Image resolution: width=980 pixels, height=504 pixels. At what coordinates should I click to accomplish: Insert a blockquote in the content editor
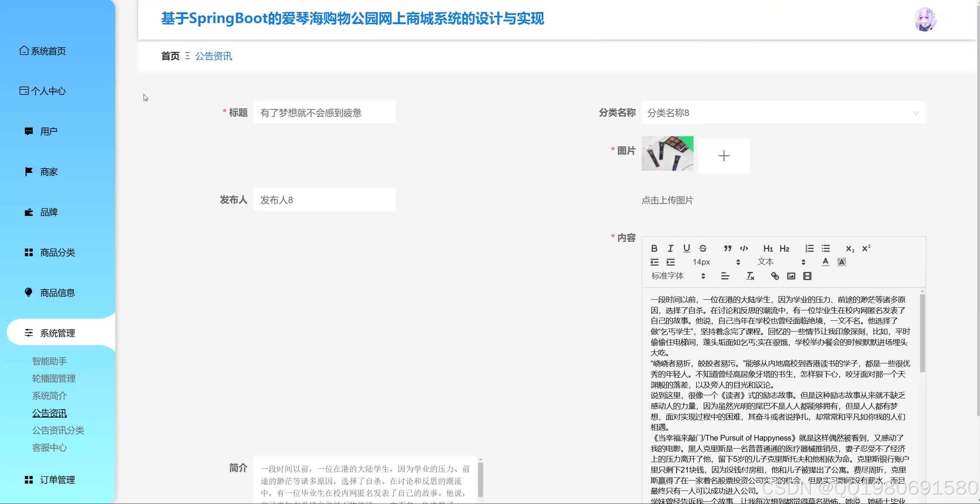pos(728,248)
